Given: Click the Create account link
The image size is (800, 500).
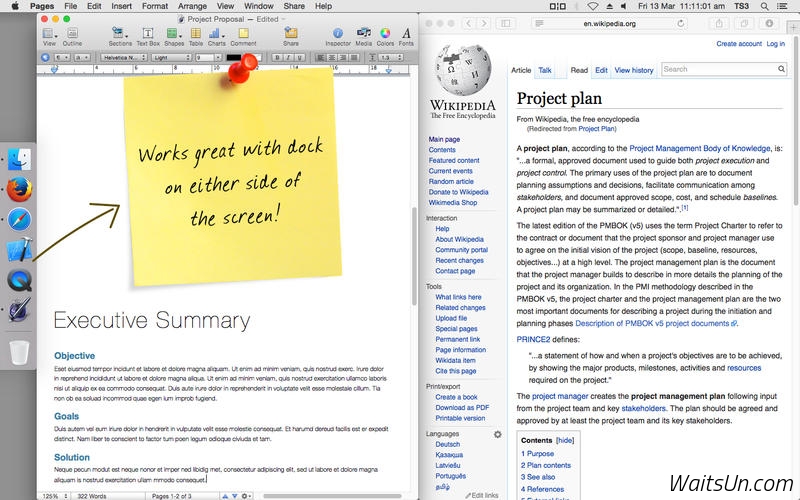Looking at the screenshot, I should 739,44.
